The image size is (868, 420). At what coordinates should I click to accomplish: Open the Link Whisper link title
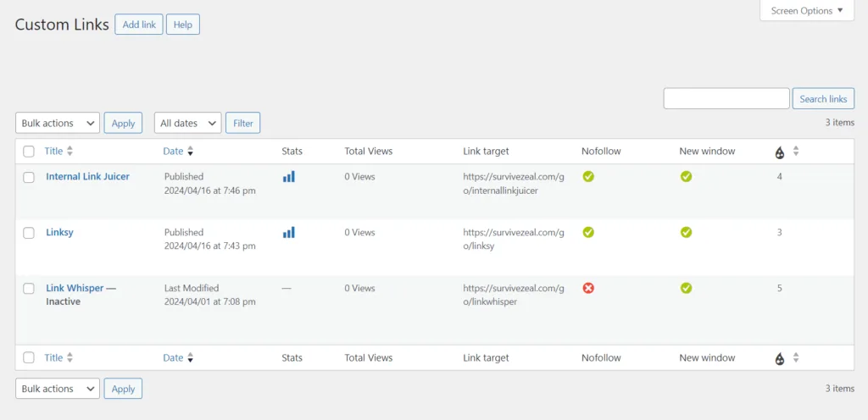[x=75, y=288]
